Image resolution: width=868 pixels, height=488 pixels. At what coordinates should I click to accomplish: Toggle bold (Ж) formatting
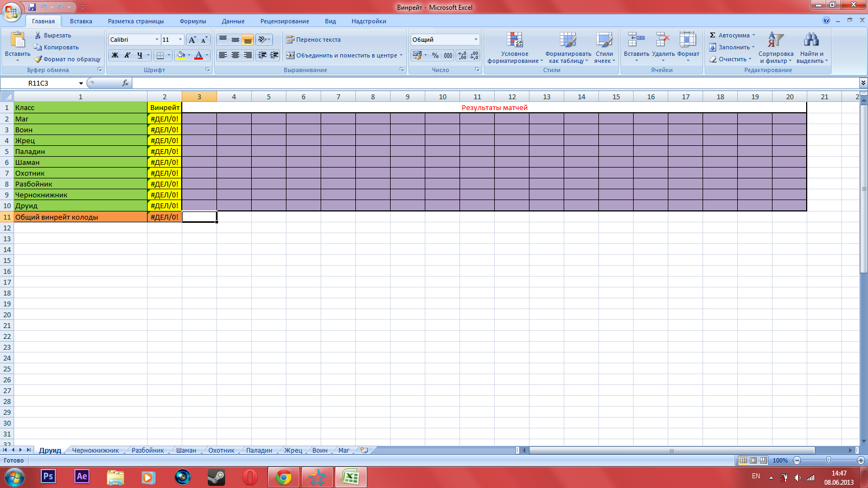[x=115, y=55]
